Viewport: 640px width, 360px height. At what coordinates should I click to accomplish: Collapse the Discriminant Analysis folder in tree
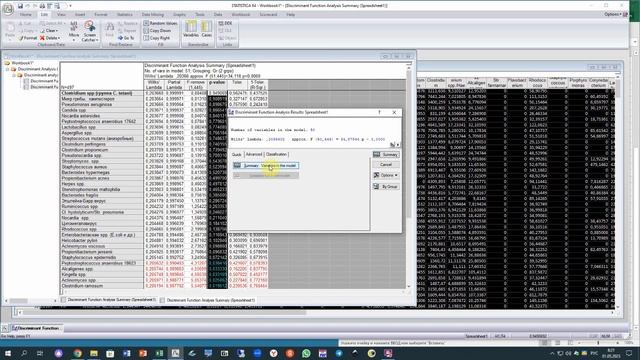(8, 69)
